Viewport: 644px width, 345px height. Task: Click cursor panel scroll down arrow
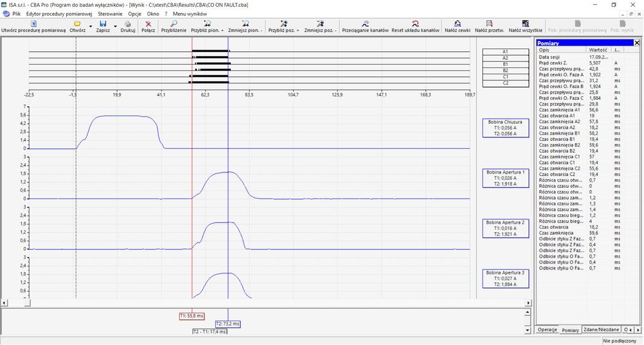528,330
